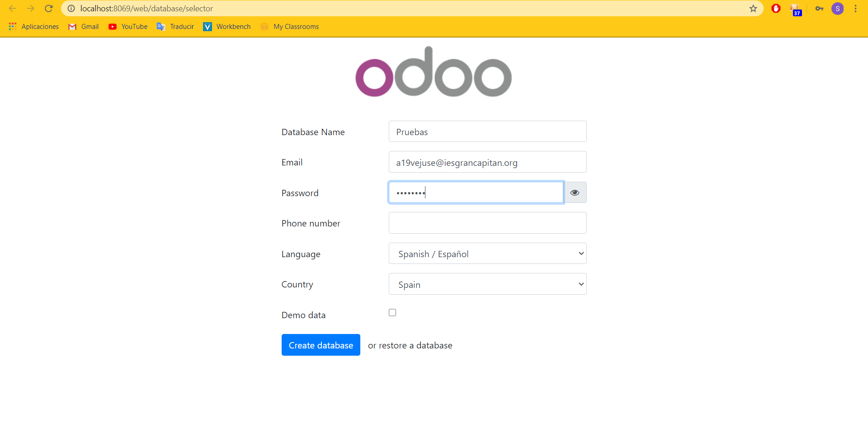The image size is (868, 442).
Task: Open the red ad blocker extension icon
Action: [x=776, y=9]
